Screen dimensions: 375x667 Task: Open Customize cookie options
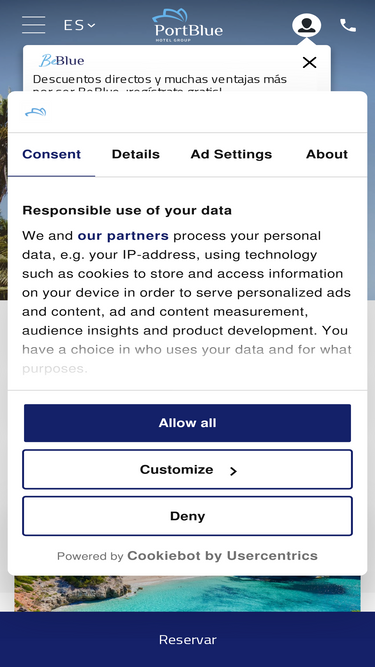[188, 470]
